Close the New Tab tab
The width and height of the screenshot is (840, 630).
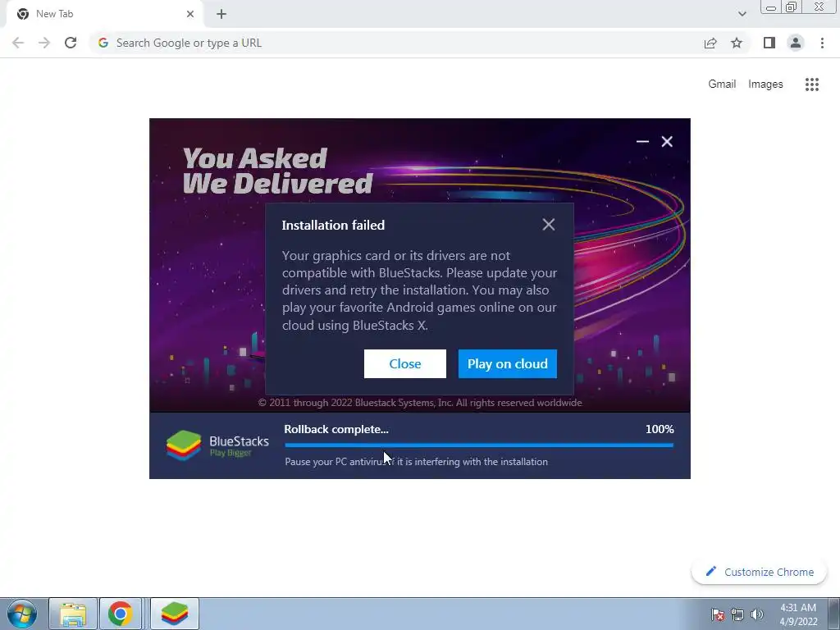click(x=190, y=14)
